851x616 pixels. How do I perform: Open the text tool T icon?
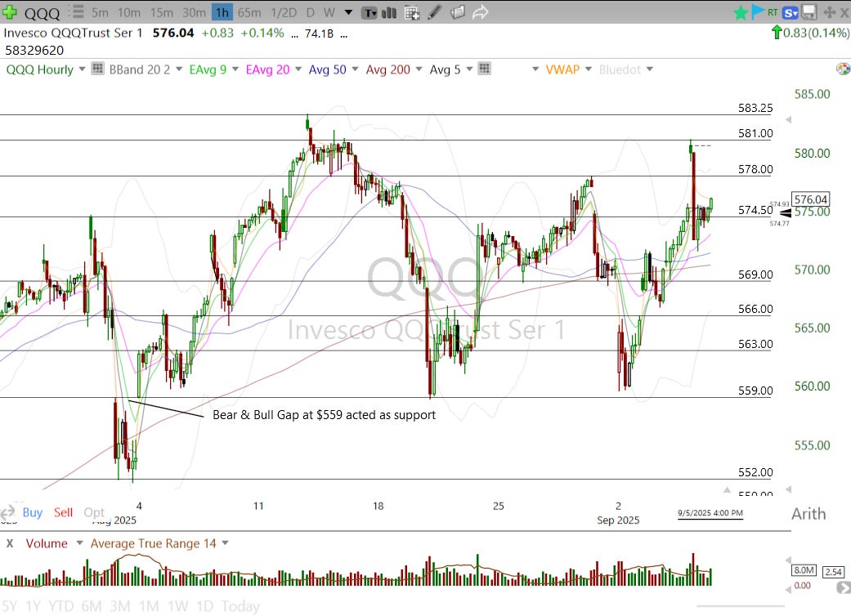pyautogui.click(x=370, y=12)
